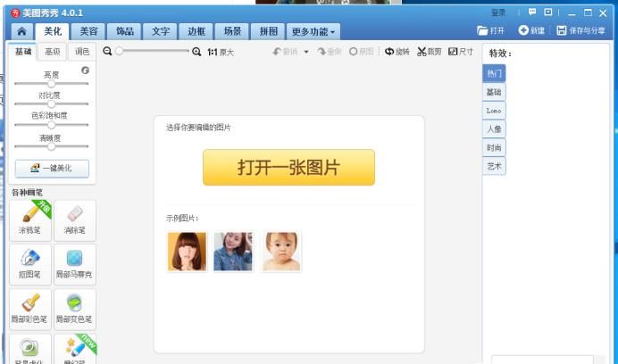Select the 高级 adjustment sub-tab
The width and height of the screenshot is (618, 364).
click(53, 52)
